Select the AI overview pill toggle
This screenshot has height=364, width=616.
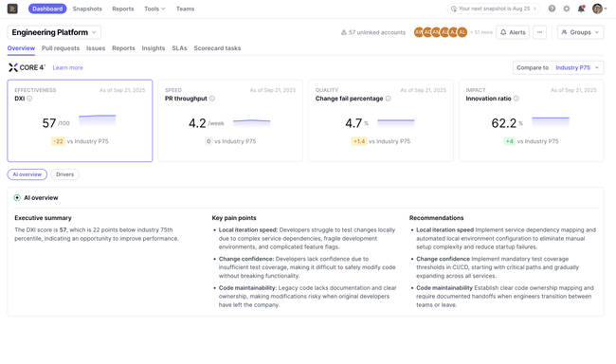pos(27,174)
